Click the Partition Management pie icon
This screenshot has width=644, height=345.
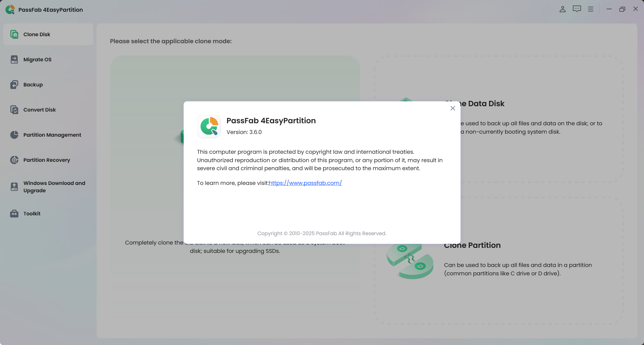point(14,135)
